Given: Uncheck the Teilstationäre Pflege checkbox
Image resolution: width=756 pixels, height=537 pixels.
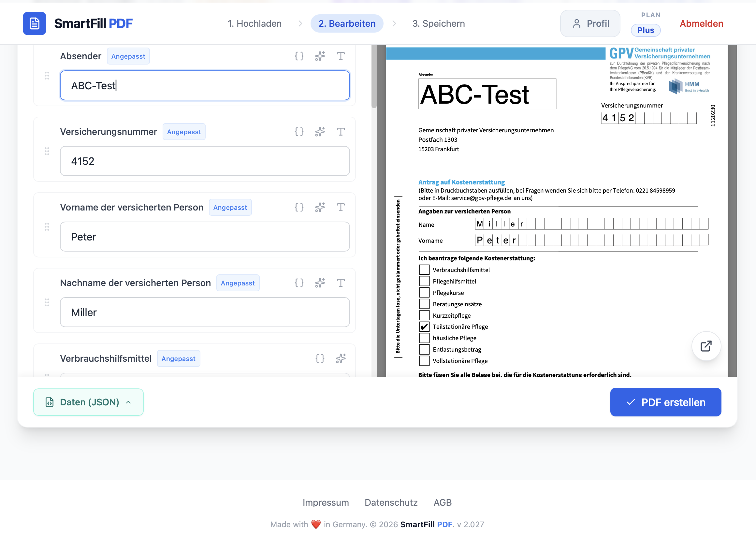Looking at the screenshot, I should pos(424,327).
